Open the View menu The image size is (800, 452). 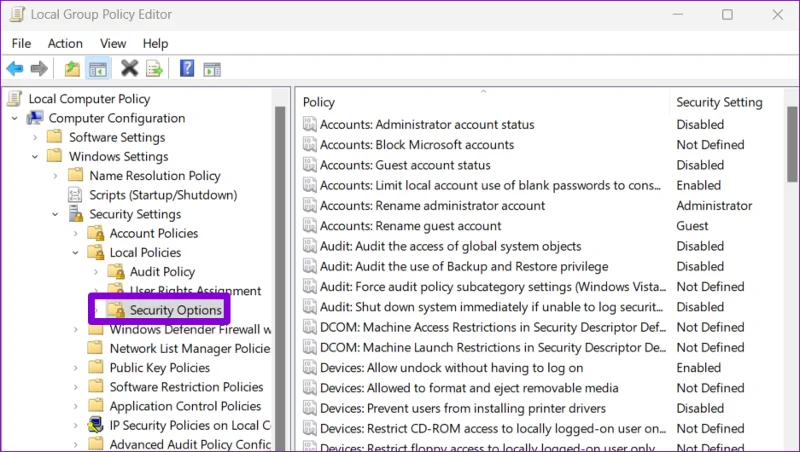[x=113, y=43]
